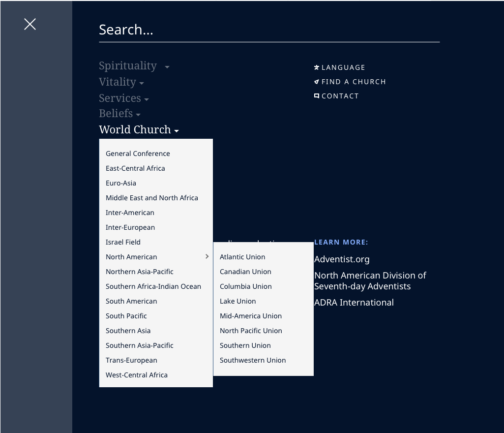Close the menu overlay with the X icon
Image resolution: width=504 pixels, height=433 pixels.
pos(30,24)
